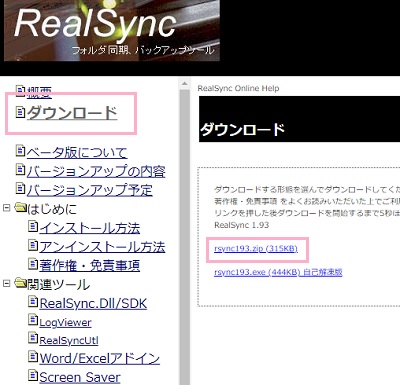Click the 関連ツール folder icon
Screen dimensions: 400x385
coord(20,283)
